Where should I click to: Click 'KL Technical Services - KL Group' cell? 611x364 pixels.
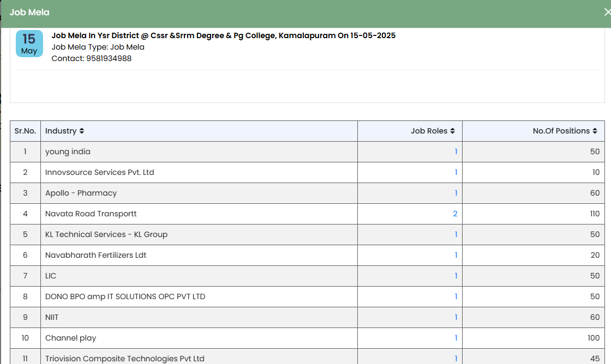coord(199,234)
